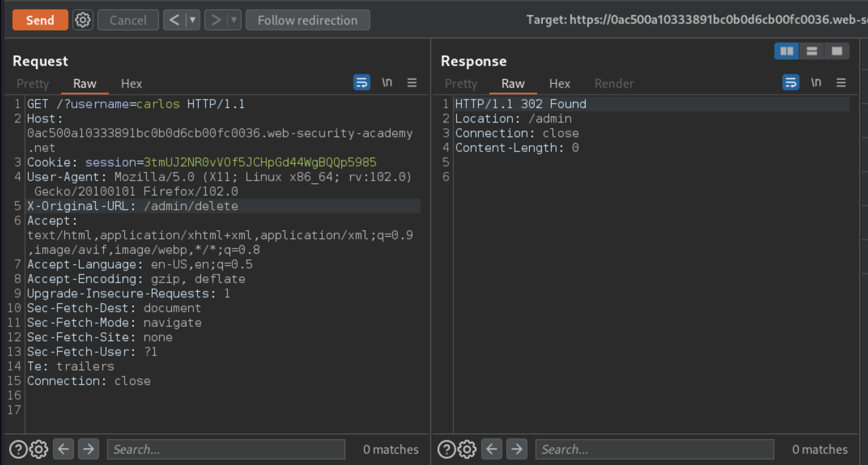
Task: Click the Sec-Fetch-Mode: navigate header
Action: point(115,322)
